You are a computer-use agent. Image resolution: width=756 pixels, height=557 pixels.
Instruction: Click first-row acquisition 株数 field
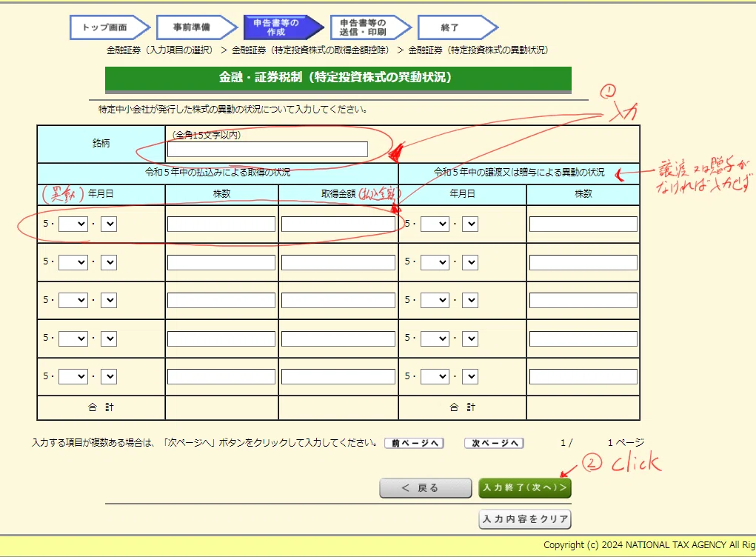[x=221, y=224]
